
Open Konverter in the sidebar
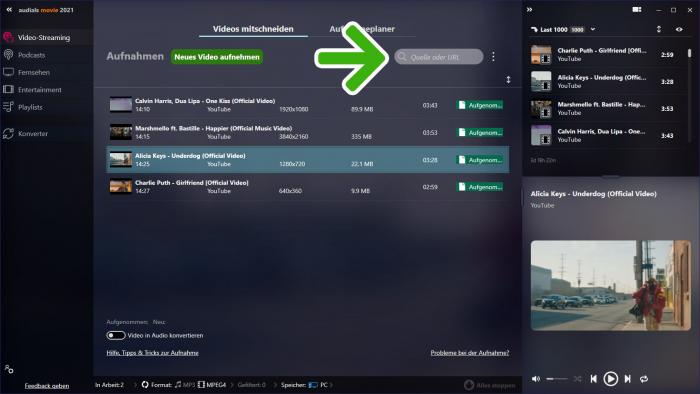33,133
